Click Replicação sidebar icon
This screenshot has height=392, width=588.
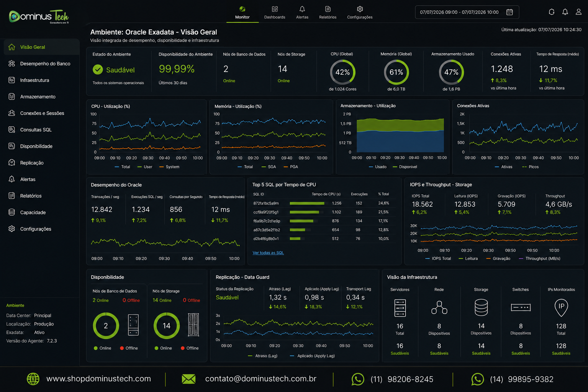coord(12,163)
